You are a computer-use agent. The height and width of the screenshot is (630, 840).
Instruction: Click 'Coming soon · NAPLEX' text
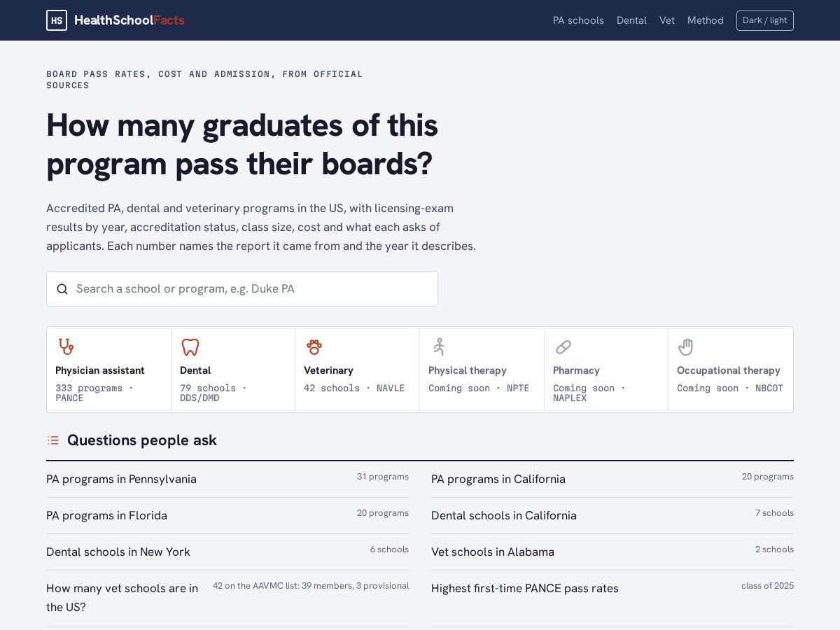pyautogui.click(x=589, y=393)
